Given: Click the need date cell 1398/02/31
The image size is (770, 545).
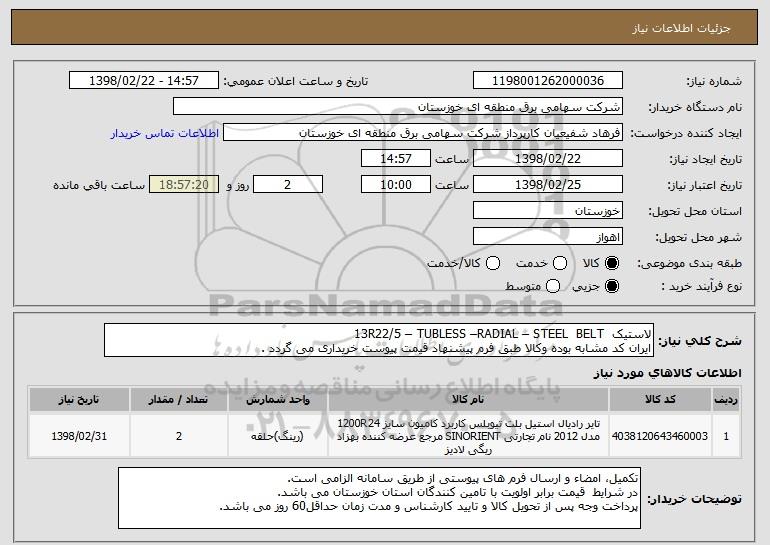Looking at the screenshot, I should pyautogui.click(x=79, y=436).
